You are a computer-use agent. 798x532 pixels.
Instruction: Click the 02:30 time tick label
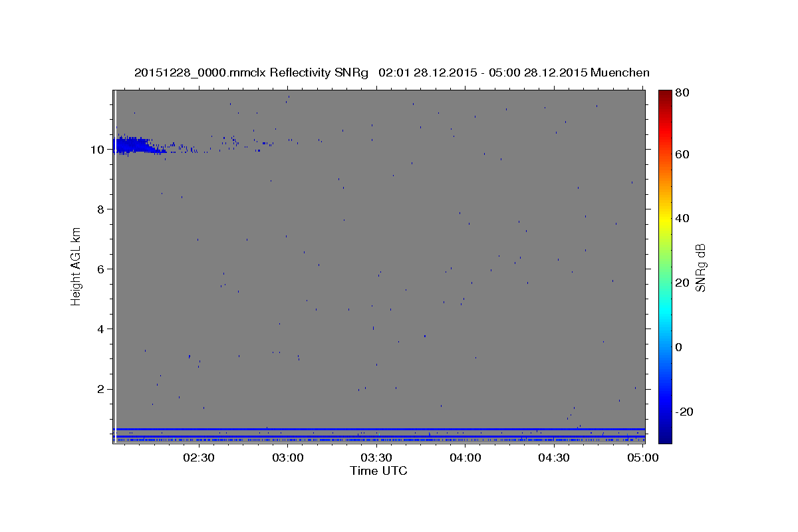pos(199,458)
